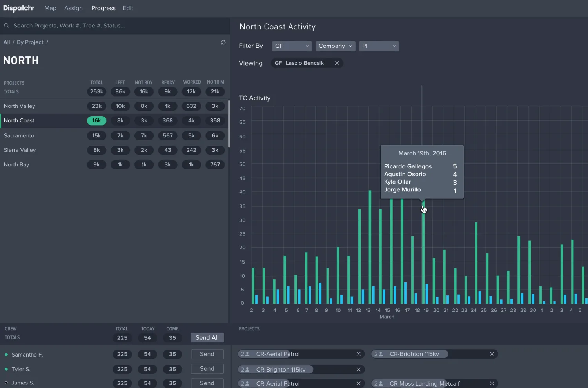Send to James S.
Screen dimensions: 588x388
coord(207,383)
